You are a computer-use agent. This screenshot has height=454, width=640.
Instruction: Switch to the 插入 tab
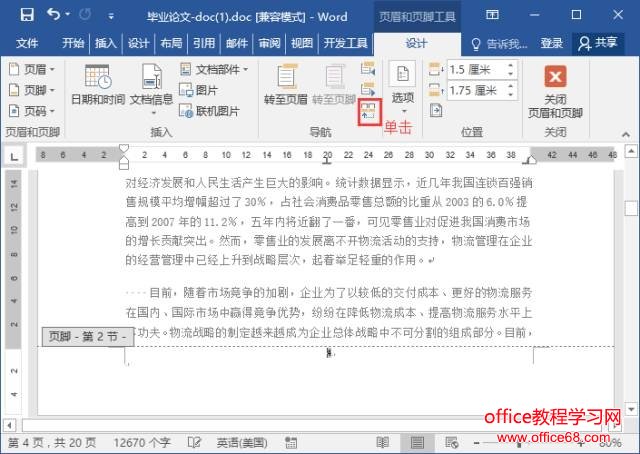coord(106,43)
